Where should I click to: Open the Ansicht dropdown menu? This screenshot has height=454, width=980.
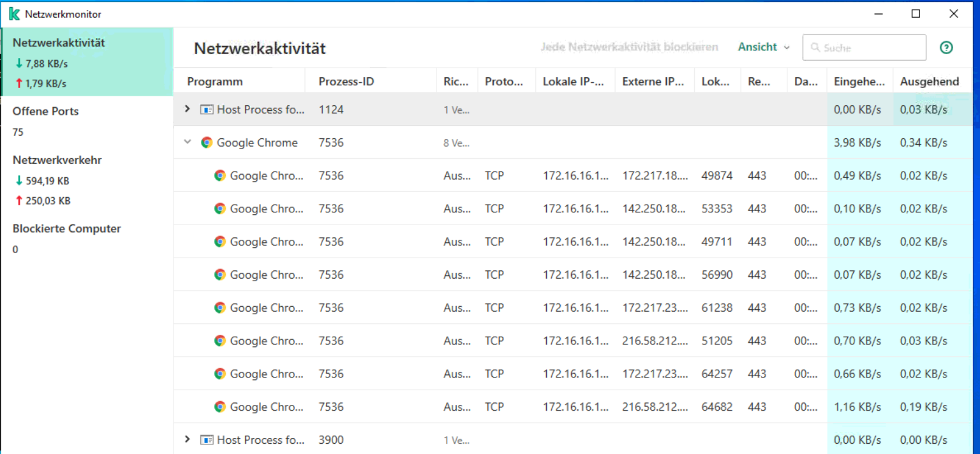click(x=764, y=47)
